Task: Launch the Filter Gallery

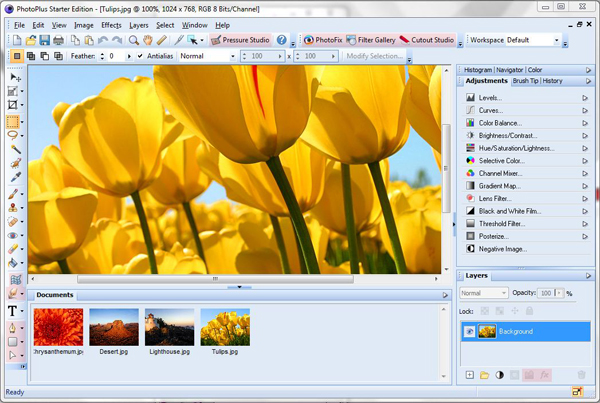Action: [371, 41]
